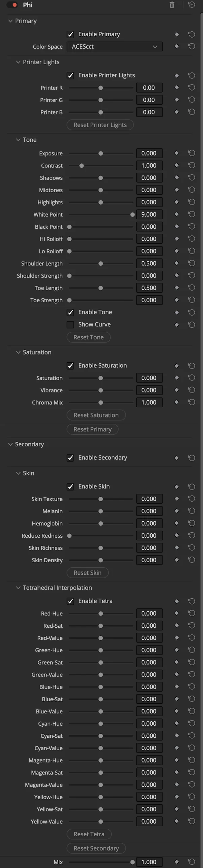Open the Color Space dropdown
Image resolution: width=203 pixels, height=868 pixels.
115,46
